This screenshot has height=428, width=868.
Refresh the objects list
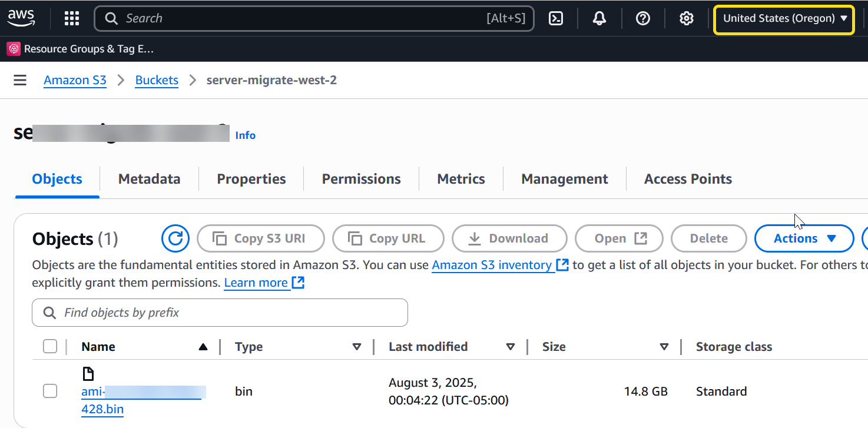175,238
